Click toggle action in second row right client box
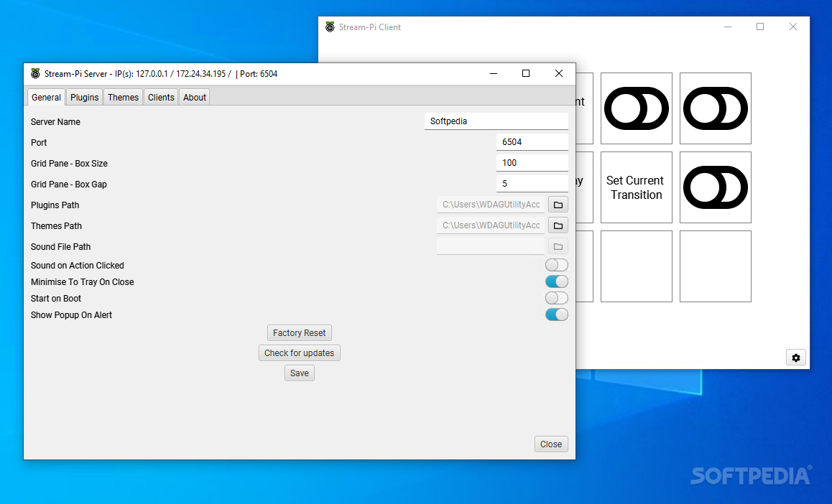 (716, 187)
